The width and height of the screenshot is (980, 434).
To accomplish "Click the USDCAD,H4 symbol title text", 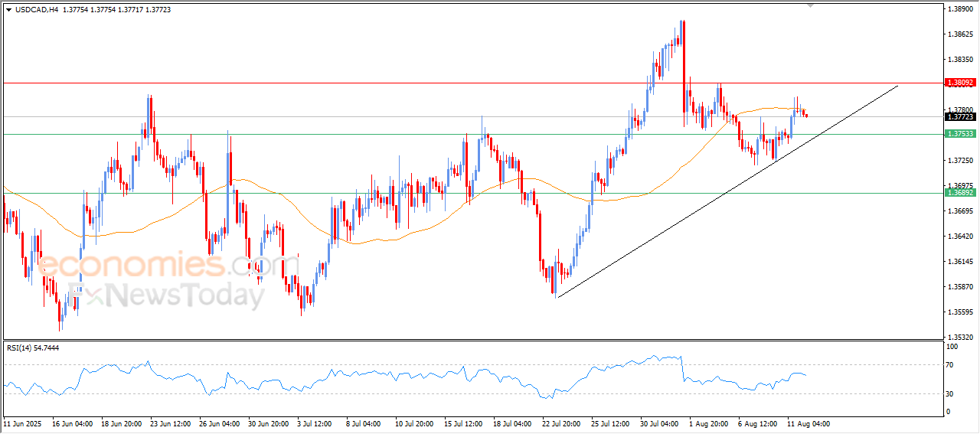I will [37, 10].
